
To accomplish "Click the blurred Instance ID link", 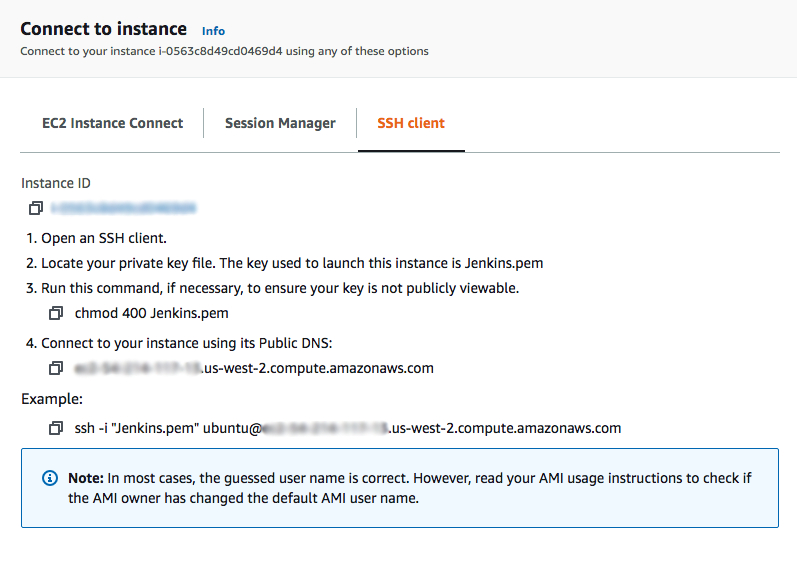I will (124, 208).
